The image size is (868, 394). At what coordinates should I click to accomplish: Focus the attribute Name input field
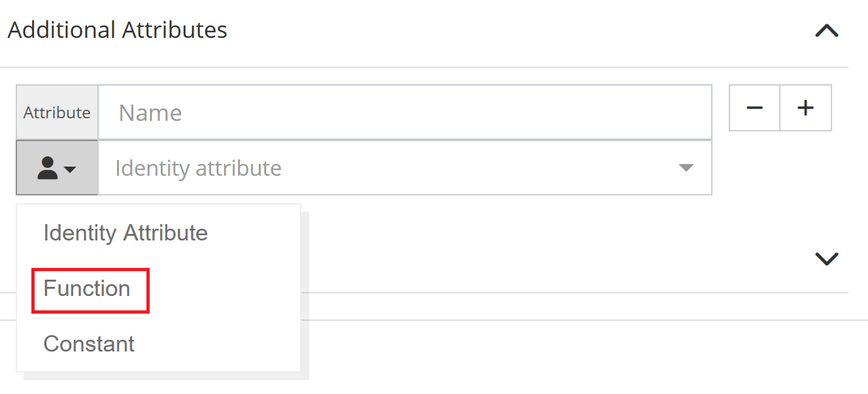click(404, 112)
